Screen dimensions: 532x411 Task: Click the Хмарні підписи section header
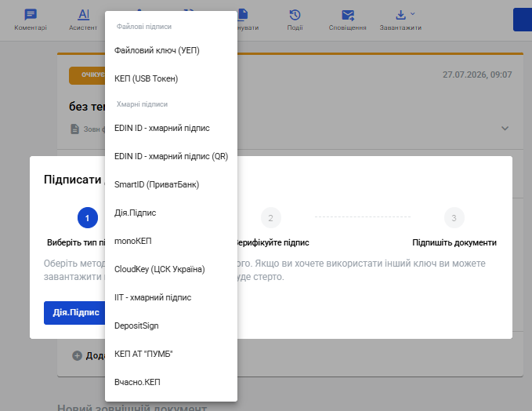pos(142,104)
